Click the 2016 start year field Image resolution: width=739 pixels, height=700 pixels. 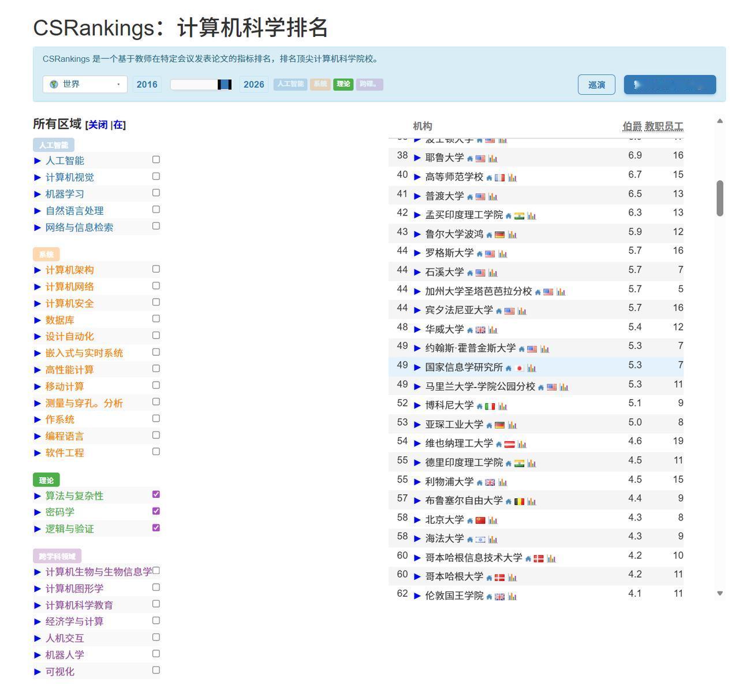point(147,84)
